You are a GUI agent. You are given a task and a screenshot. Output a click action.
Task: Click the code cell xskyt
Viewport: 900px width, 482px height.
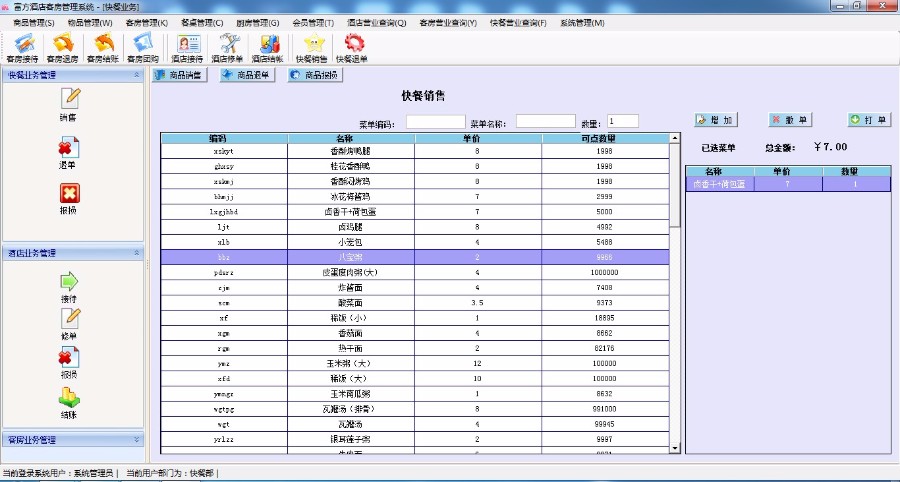coord(224,151)
